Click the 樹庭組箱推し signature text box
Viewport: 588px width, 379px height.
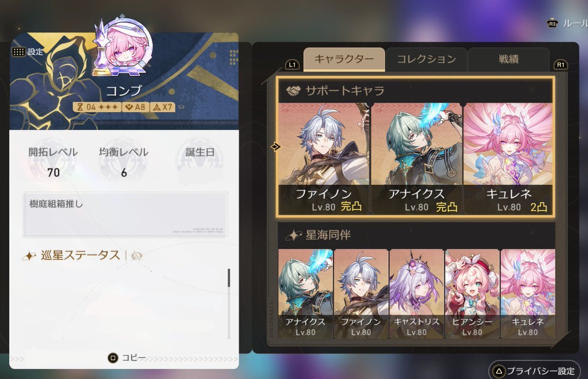pos(125,214)
